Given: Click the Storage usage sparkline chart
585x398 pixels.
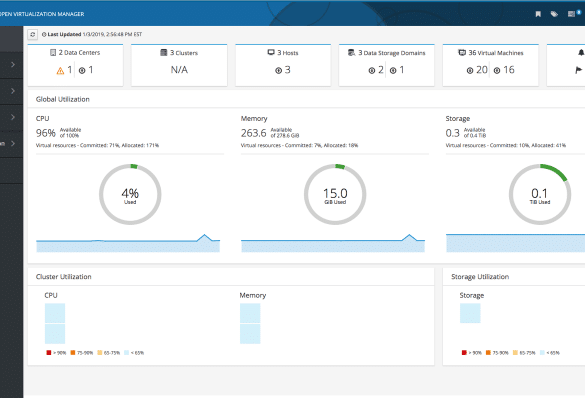Looking at the screenshot, I should [x=516, y=243].
